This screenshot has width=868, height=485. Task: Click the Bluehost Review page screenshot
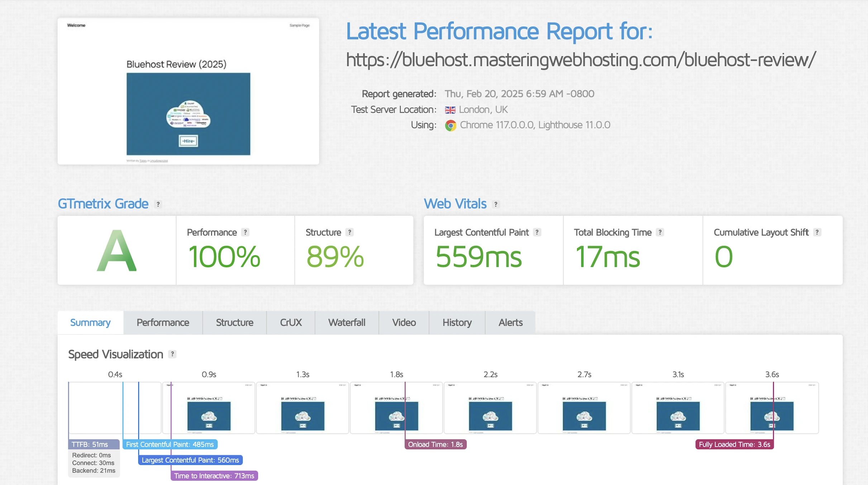pos(188,91)
